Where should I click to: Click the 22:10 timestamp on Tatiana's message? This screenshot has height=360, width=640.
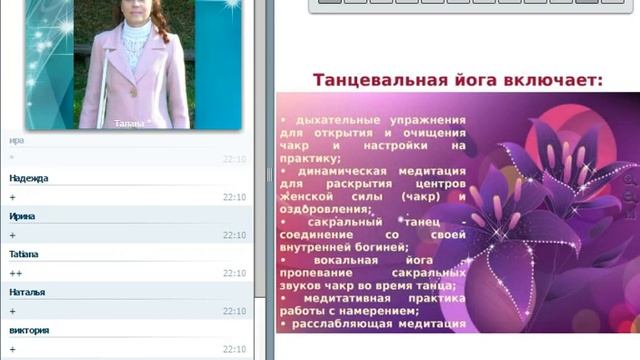[235, 273]
